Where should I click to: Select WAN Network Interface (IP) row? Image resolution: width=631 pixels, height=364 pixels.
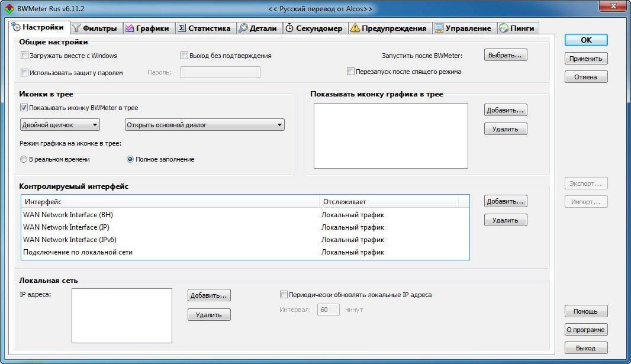[x=245, y=227]
